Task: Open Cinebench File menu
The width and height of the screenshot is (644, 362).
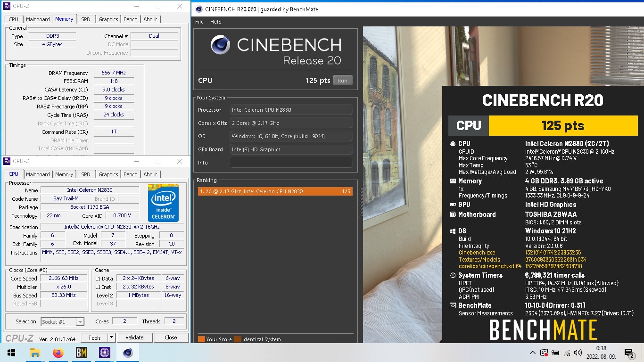Action: 199,22
